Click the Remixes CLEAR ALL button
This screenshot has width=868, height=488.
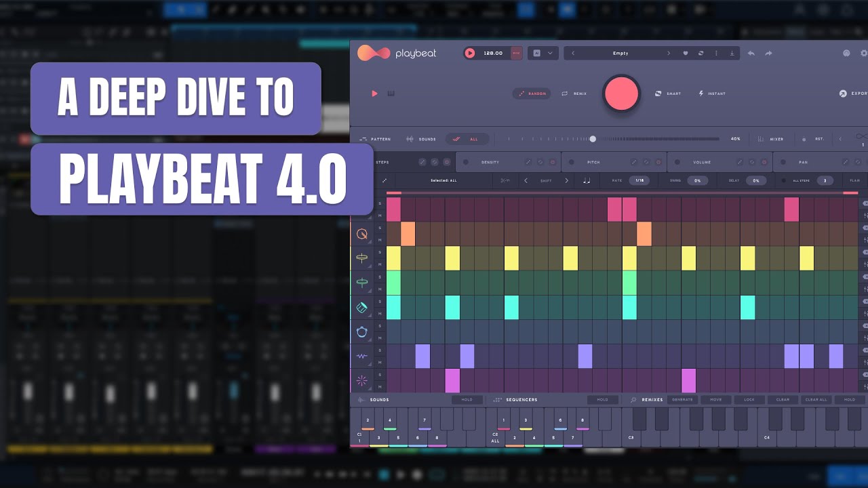(816, 400)
